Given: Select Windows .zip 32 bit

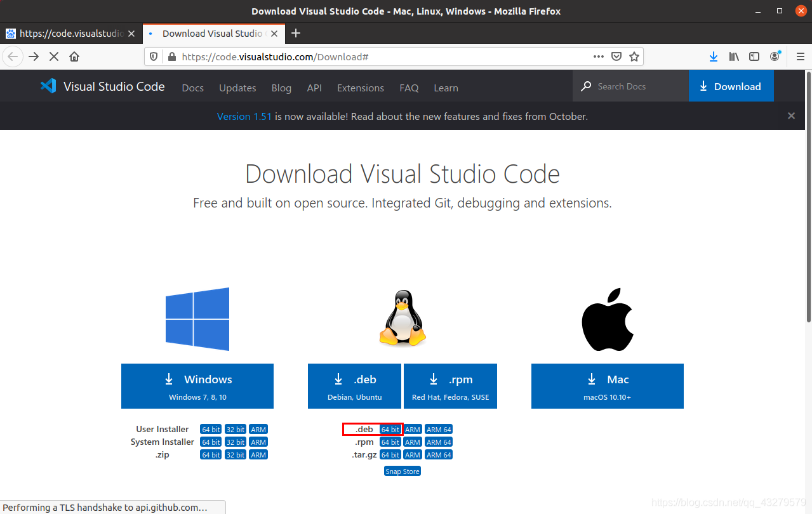Looking at the screenshot, I should 236,455.
